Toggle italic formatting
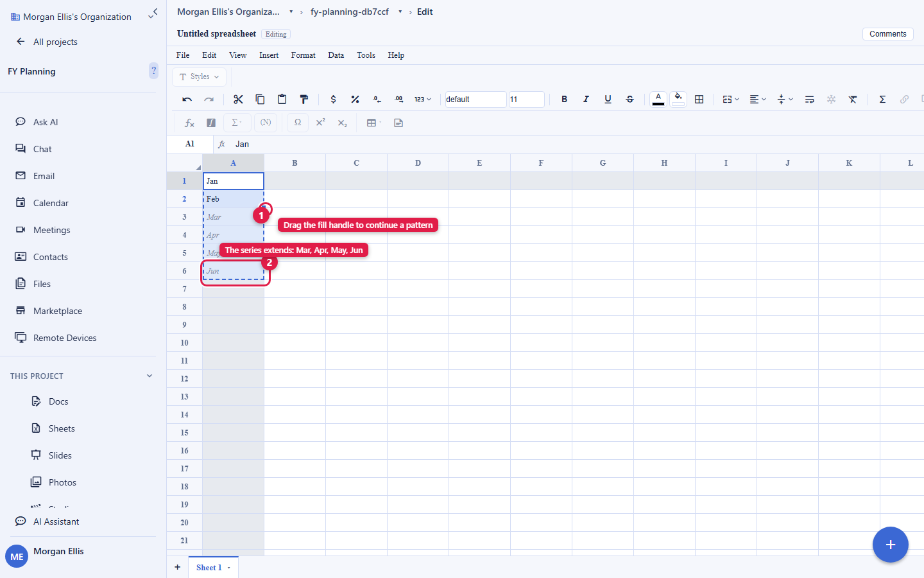 pyautogui.click(x=586, y=100)
